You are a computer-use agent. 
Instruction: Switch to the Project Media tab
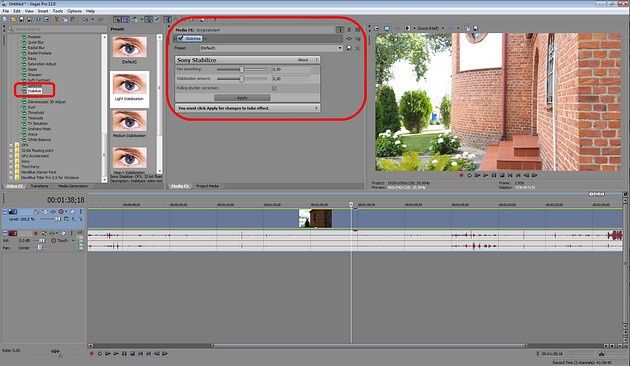tap(207, 186)
